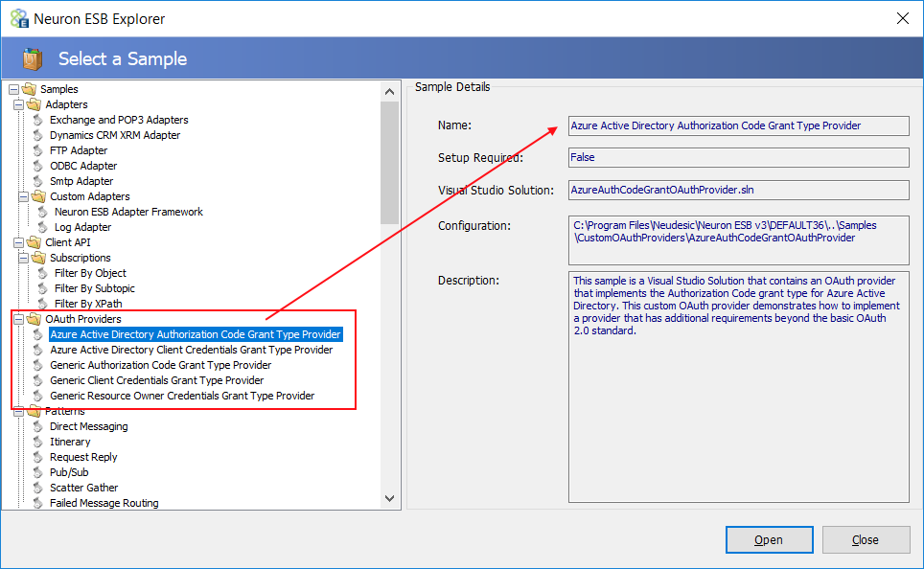924x569 pixels.
Task: Click icon beside Azure Active Directory Authorization Code provider
Action: [x=38, y=334]
